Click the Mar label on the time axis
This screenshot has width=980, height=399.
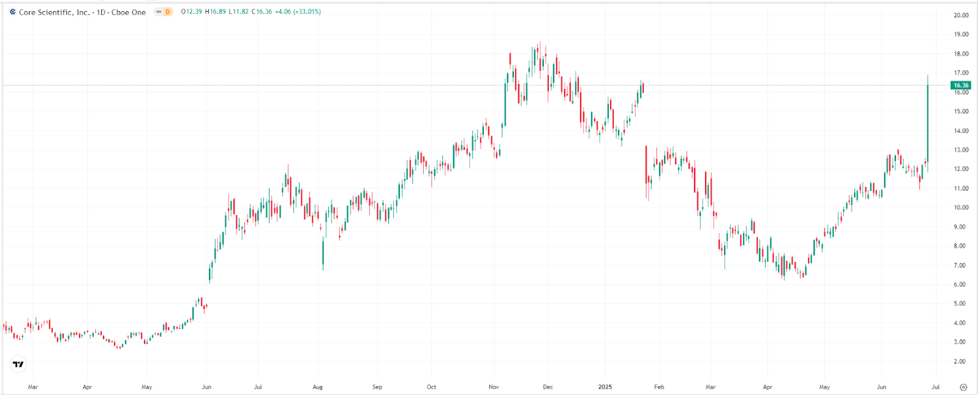(x=33, y=387)
